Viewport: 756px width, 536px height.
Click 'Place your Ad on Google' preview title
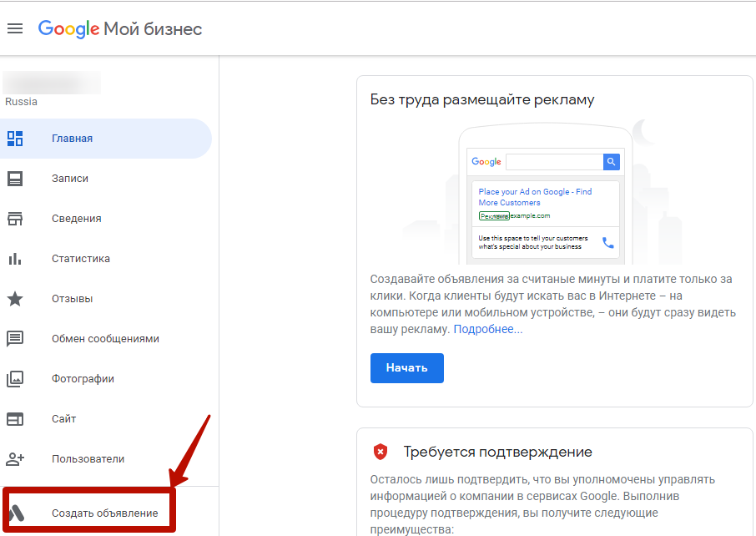535,197
